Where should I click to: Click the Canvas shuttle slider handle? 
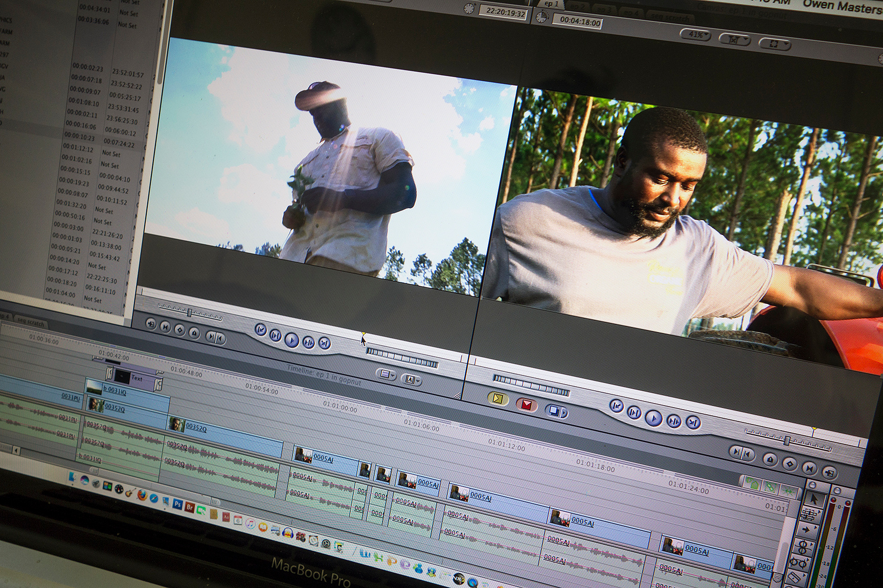(787, 440)
